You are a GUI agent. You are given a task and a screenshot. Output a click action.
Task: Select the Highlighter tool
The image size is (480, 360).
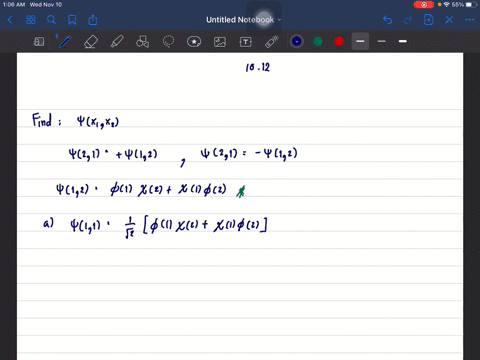117,42
